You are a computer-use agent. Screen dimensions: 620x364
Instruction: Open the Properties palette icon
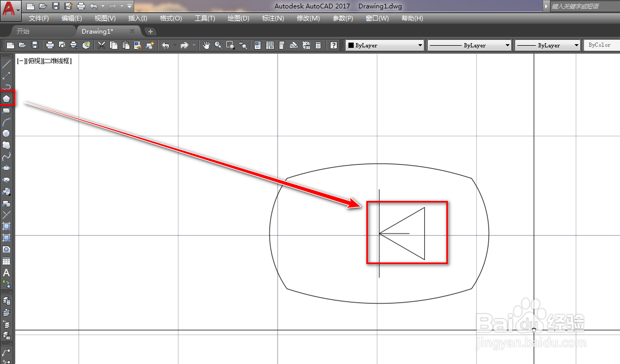point(257,45)
